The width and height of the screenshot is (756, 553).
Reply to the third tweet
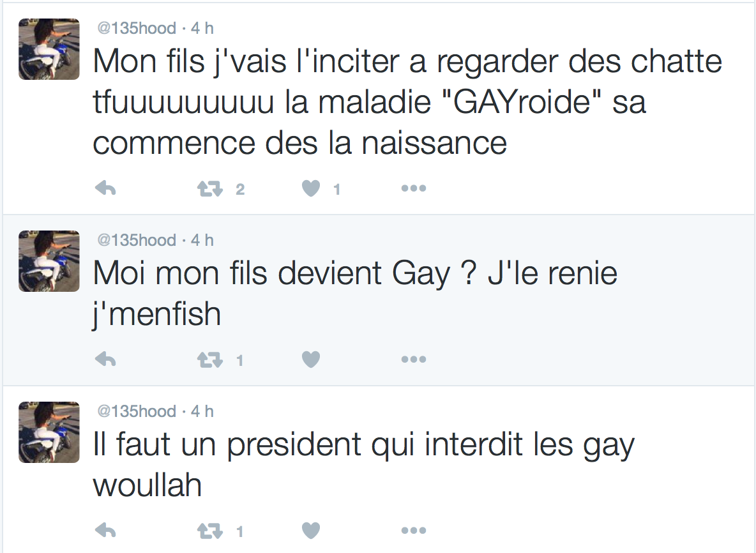click(105, 530)
